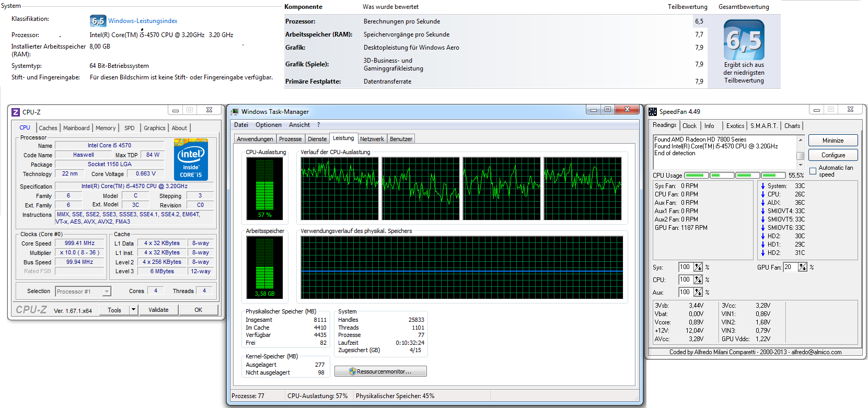The width and height of the screenshot is (868, 408).
Task: Switch to the Caches tab in CPU-Z
Action: pyautogui.click(x=48, y=128)
